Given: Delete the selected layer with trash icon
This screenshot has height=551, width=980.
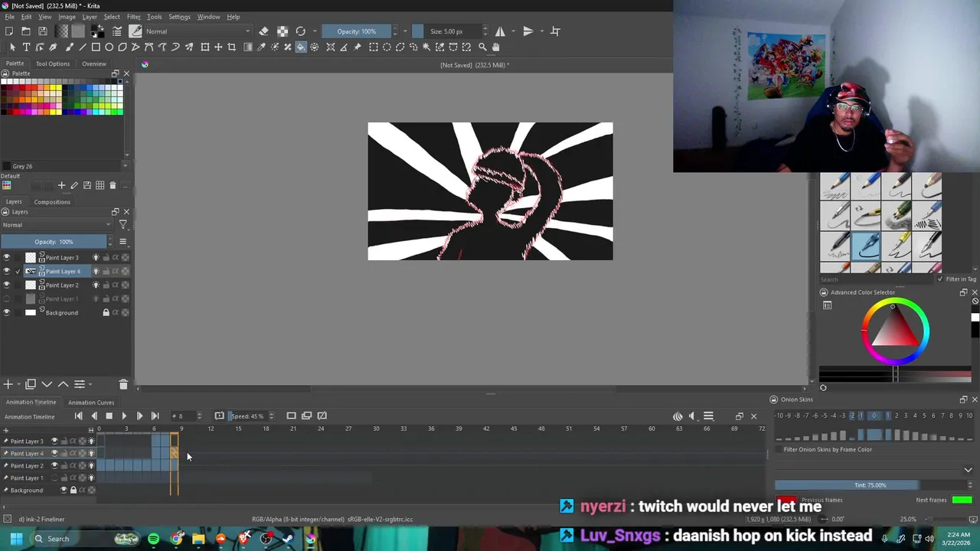Looking at the screenshot, I should click(x=123, y=384).
